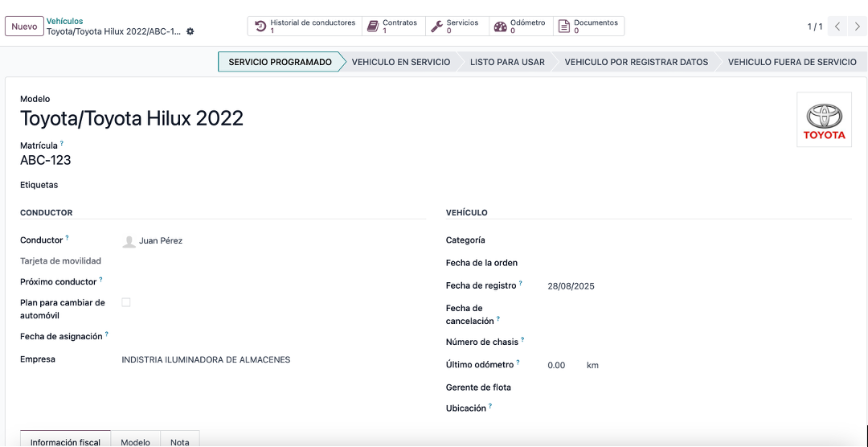Image resolution: width=868 pixels, height=447 pixels.
Task: Click the model title Toyota/Toyota Hilux 2022
Action: [x=132, y=118]
